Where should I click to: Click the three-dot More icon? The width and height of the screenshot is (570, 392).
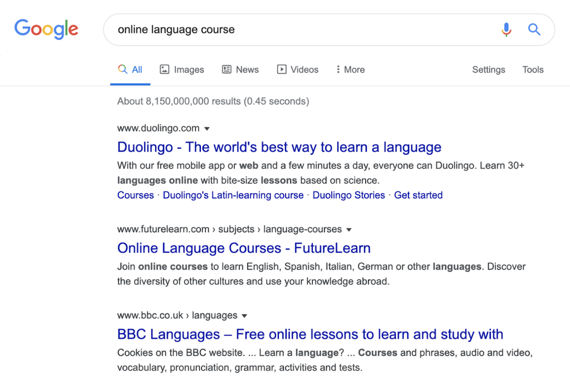click(338, 69)
